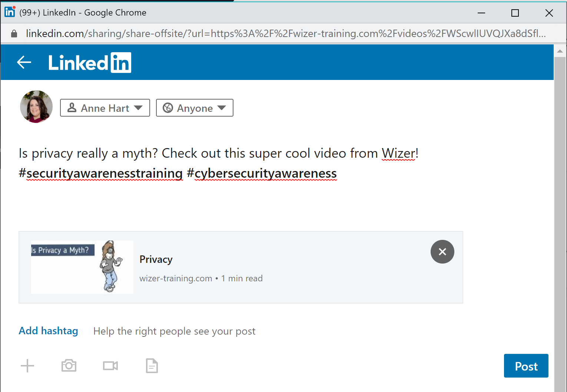Remove the Privacy link preview
567x392 pixels.
tap(442, 252)
